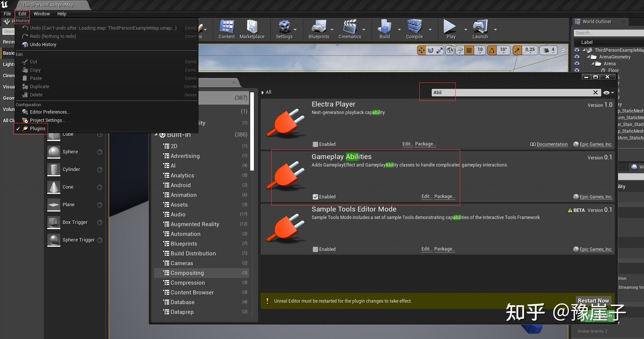The image size is (644, 339).
Task: Select the scale gizmo in viewport toolbar
Action: [x=440, y=50]
